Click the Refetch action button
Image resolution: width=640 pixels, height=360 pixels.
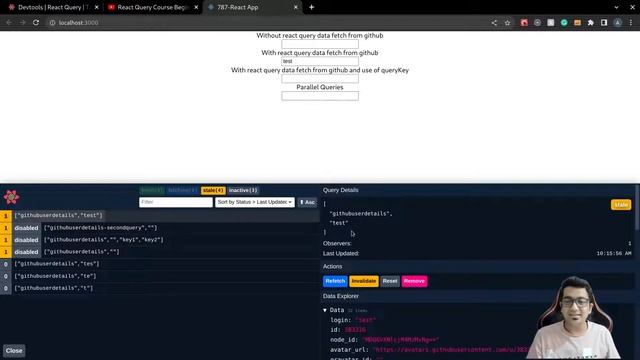(x=335, y=281)
